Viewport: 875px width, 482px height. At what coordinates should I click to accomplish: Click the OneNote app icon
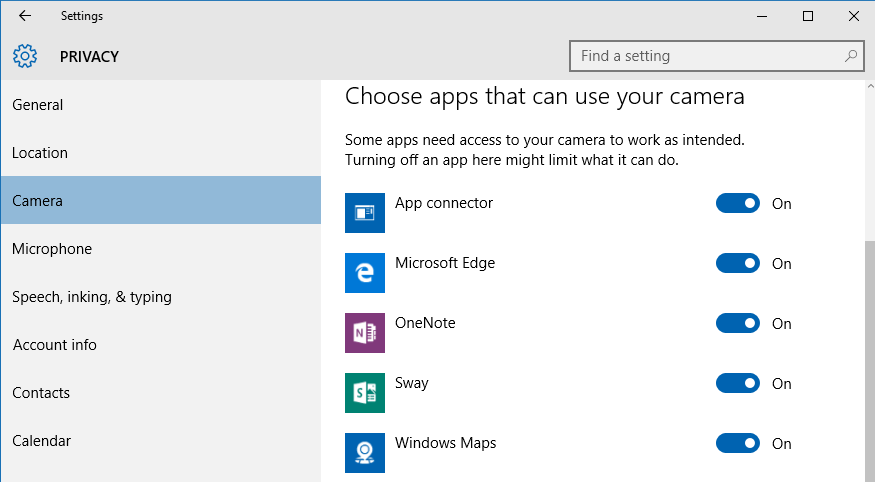364,332
